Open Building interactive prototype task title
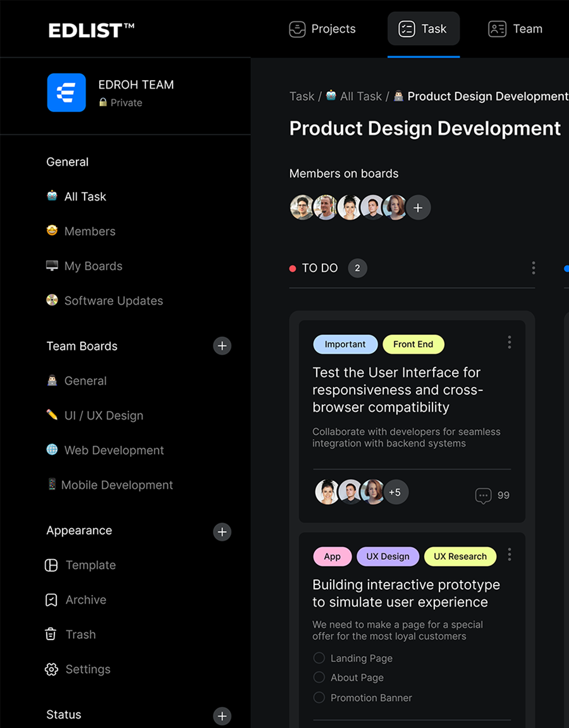Screen dimensions: 569x728 (x=406, y=593)
